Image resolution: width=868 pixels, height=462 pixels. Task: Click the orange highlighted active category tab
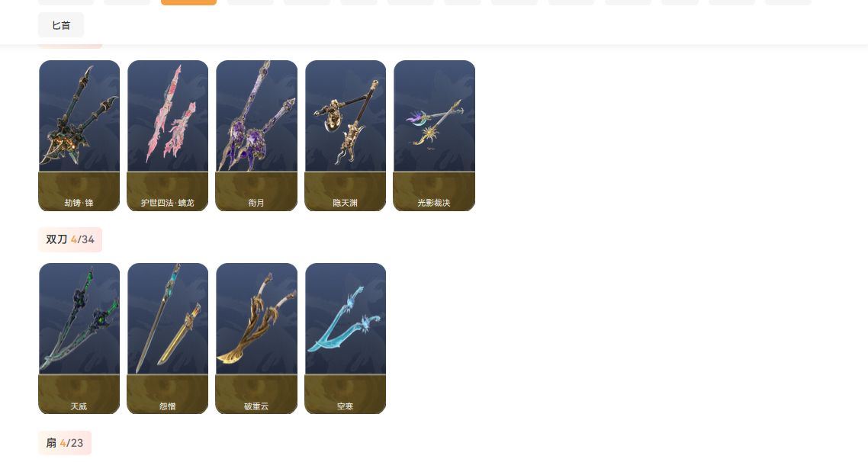click(188, 2)
